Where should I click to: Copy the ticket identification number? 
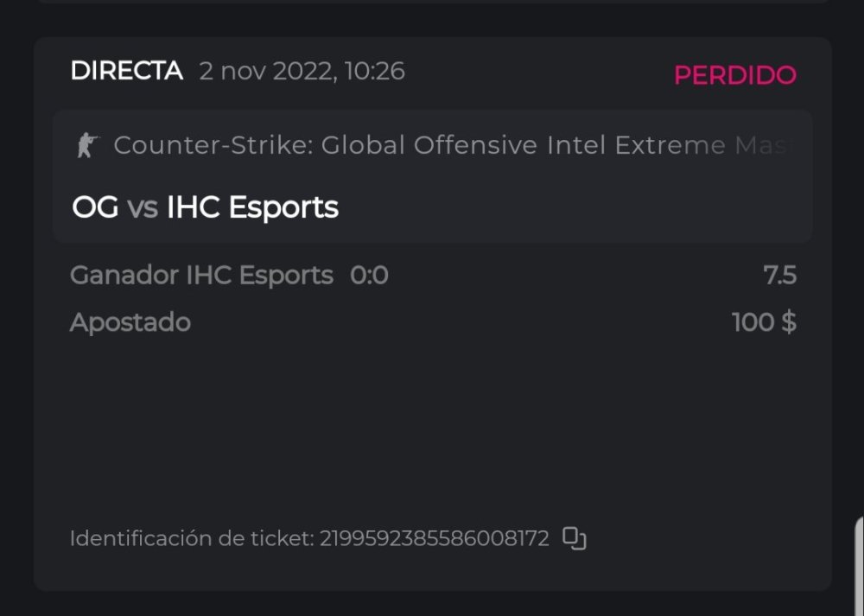pos(575,538)
